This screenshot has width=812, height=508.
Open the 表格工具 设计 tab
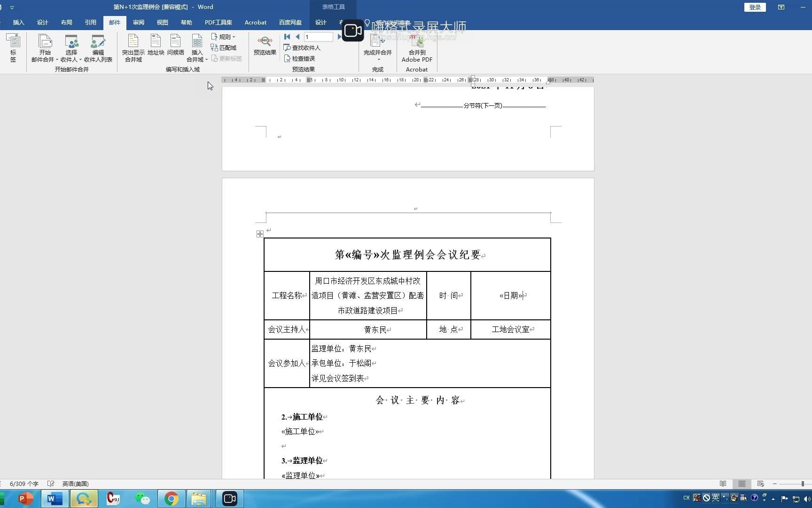click(320, 22)
